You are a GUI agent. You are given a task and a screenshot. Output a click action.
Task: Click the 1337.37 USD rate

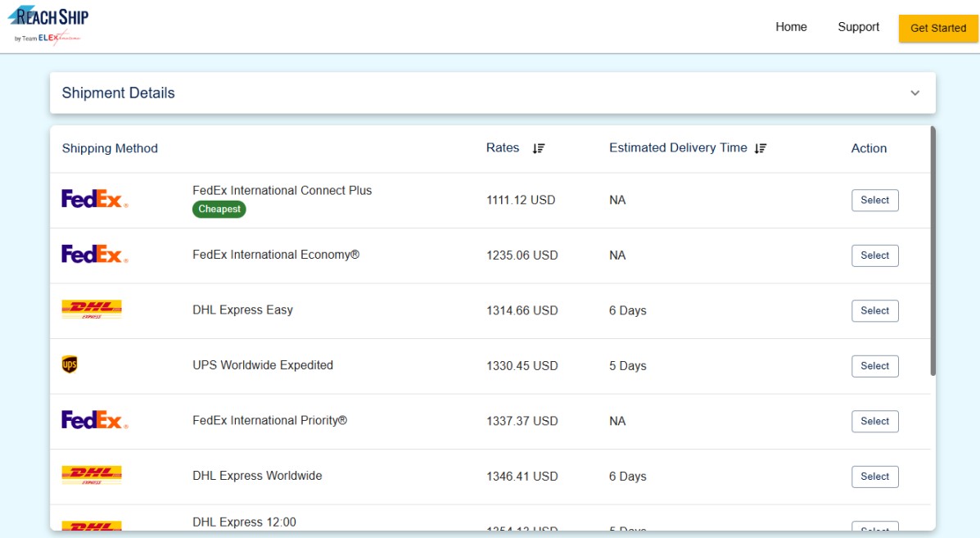522,421
